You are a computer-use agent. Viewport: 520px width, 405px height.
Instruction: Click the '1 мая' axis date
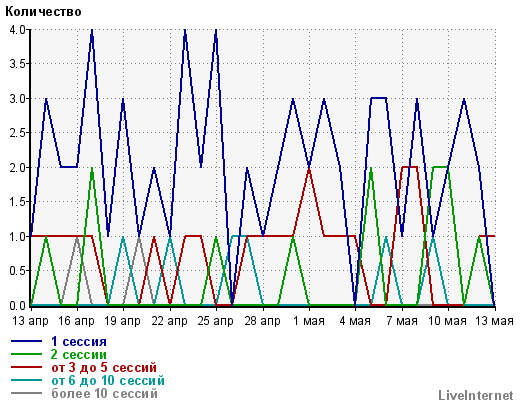tap(309, 321)
